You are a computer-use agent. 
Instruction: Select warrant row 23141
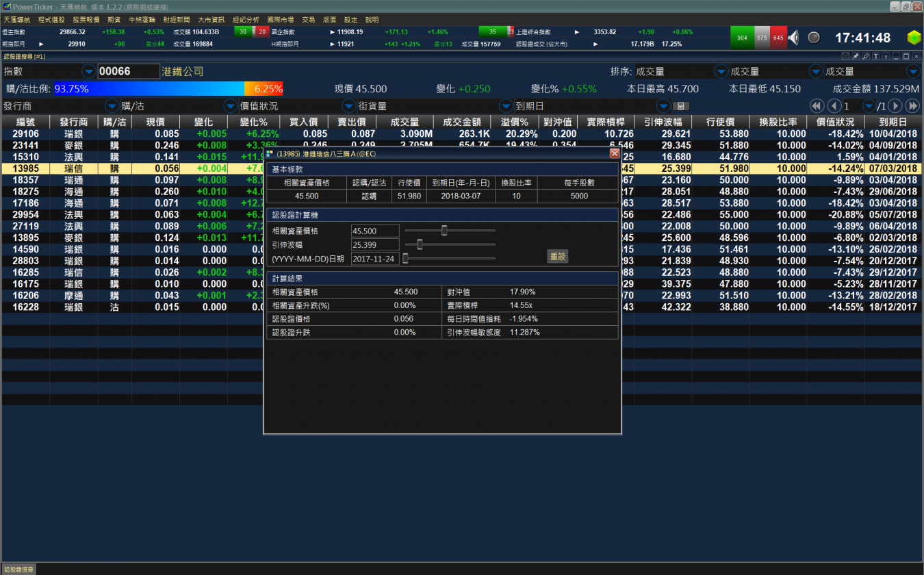pos(461,145)
